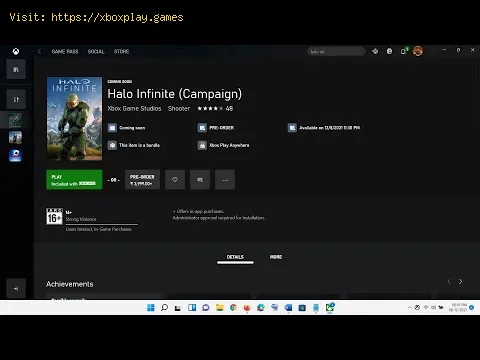
Task: Click the Shooter genre link
Action: (179, 108)
